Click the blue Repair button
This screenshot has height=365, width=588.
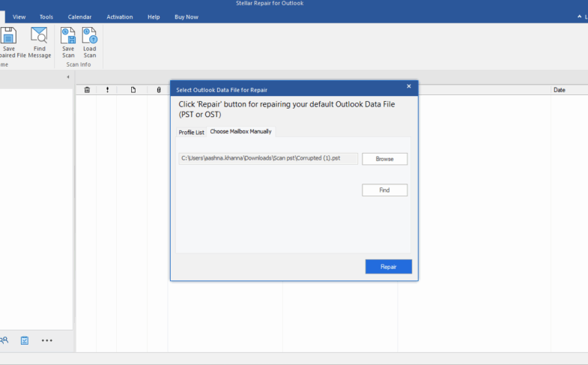[389, 267]
